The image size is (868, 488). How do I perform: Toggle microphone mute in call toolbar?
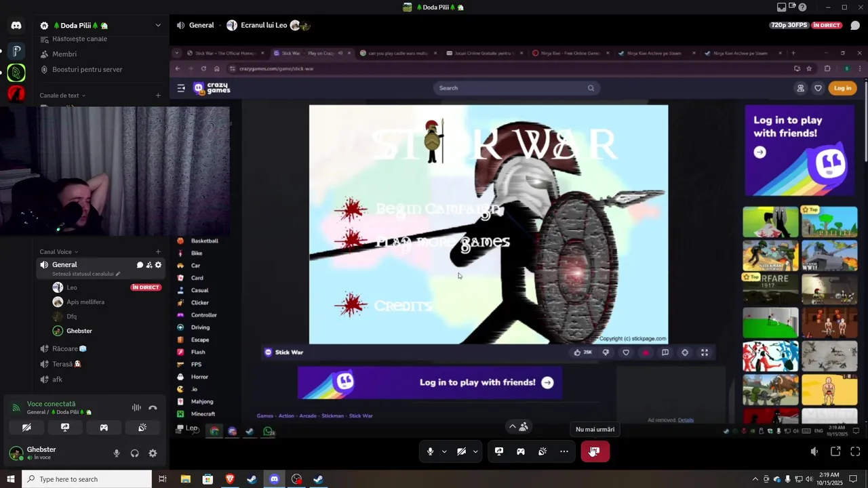(430, 451)
